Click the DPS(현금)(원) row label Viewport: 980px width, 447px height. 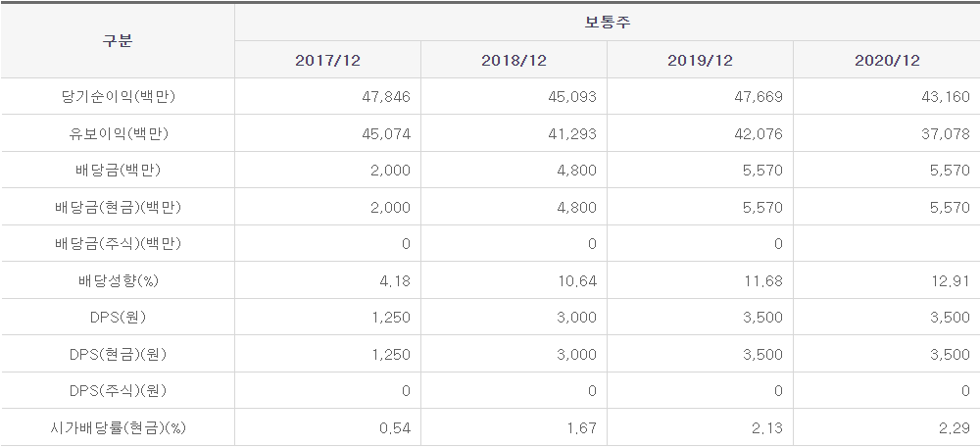(118, 354)
